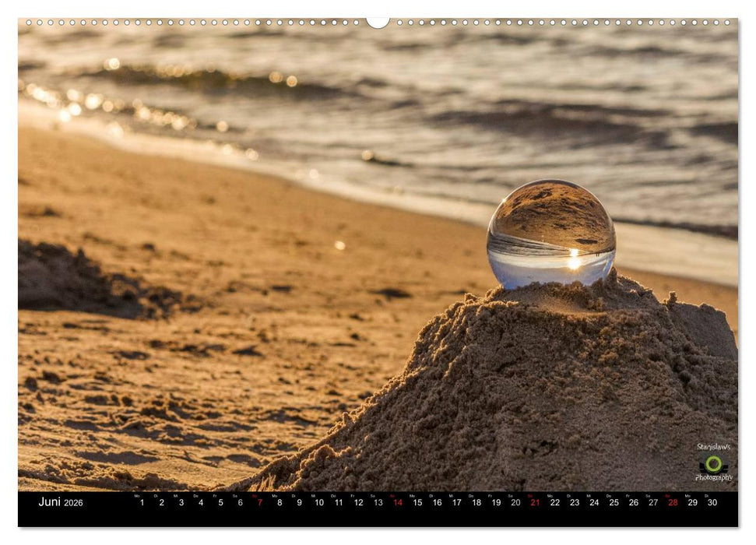The width and height of the screenshot is (756, 545).
Task: Click the 2026 year text
Action: click(x=73, y=503)
